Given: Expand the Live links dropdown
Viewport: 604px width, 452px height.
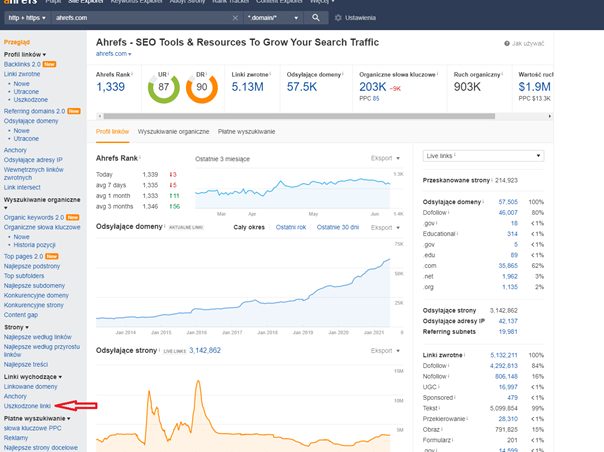Looking at the screenshot, I should [x=482, y=157].
